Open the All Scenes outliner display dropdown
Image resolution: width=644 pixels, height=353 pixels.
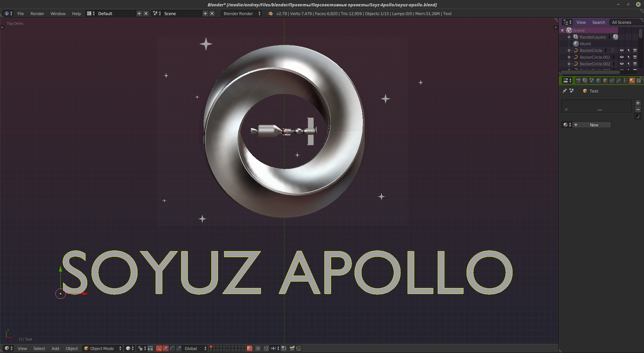(626, 22)
